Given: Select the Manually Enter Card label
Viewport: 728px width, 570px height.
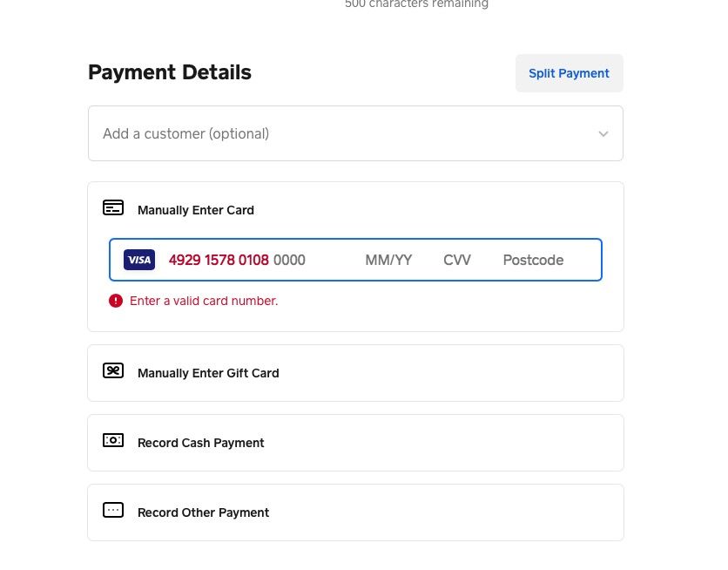Looking at the screenshot, I should [196, 210].
